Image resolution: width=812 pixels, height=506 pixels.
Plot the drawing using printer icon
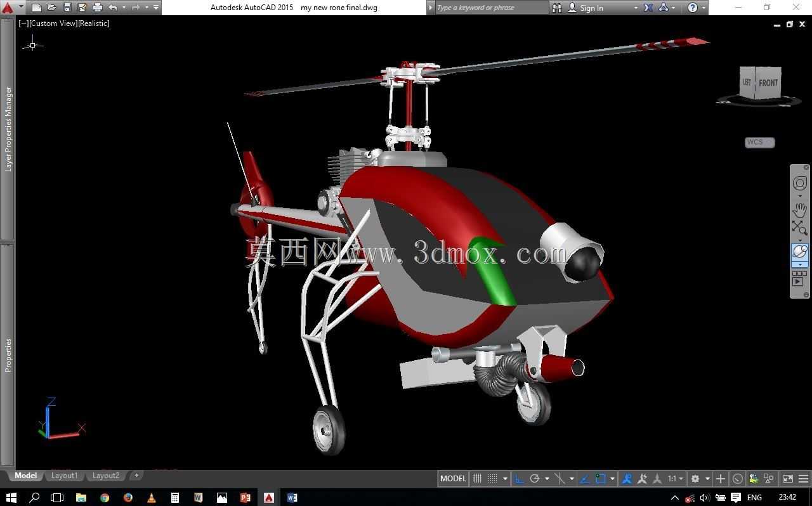coord(98,8)
